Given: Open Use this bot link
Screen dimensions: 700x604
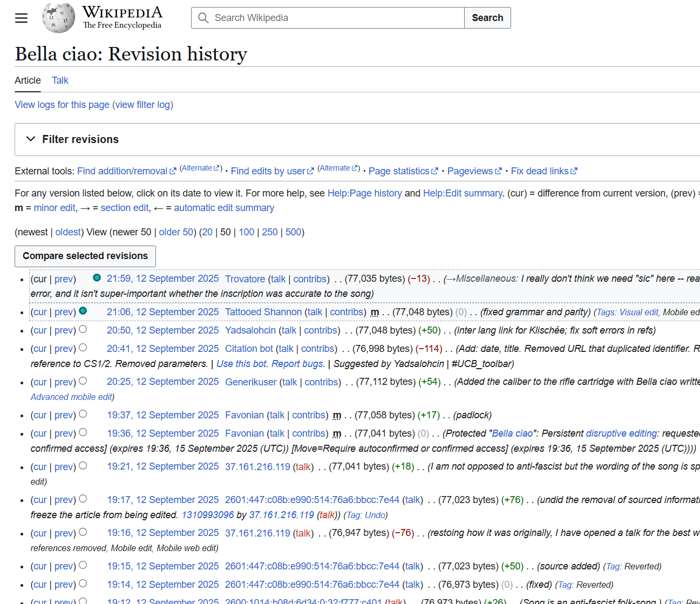Looking at the screenshot, I should click(242, 364).
